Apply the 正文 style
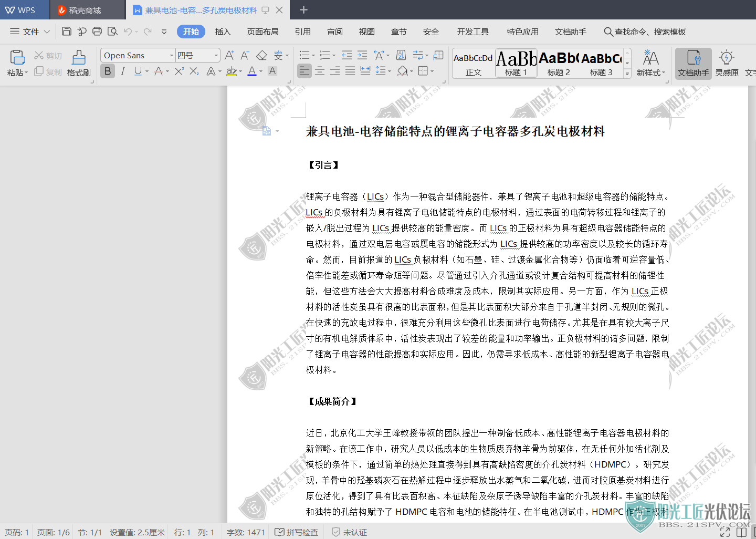 point(473,63)
